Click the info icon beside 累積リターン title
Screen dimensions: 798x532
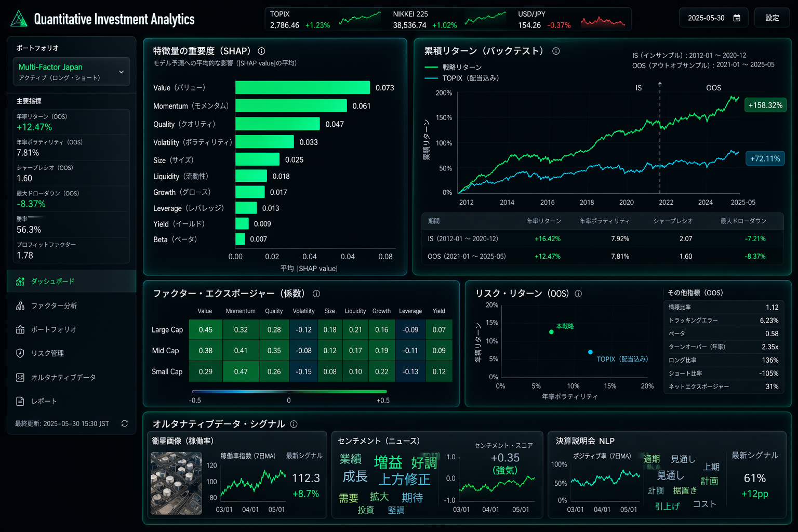[556, 51]
